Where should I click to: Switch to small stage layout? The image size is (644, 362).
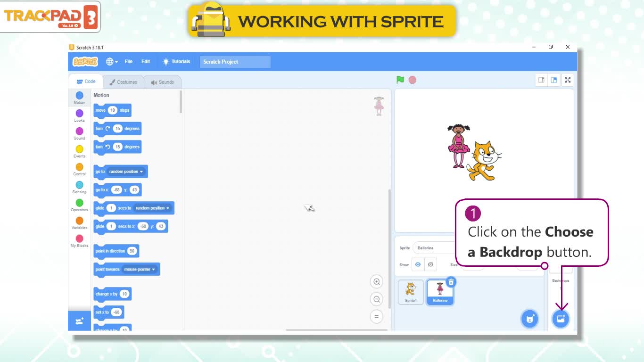(x=541, y=80)
